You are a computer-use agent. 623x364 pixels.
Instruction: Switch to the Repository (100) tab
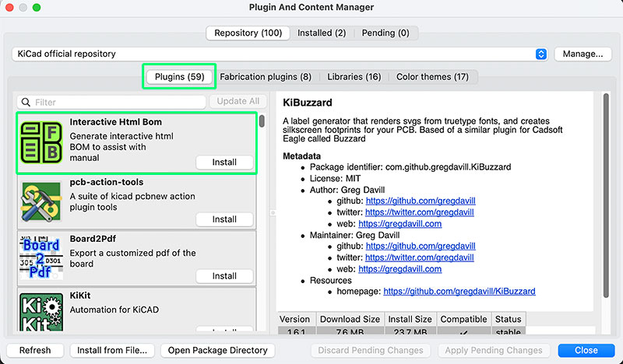tap(248, 33)
